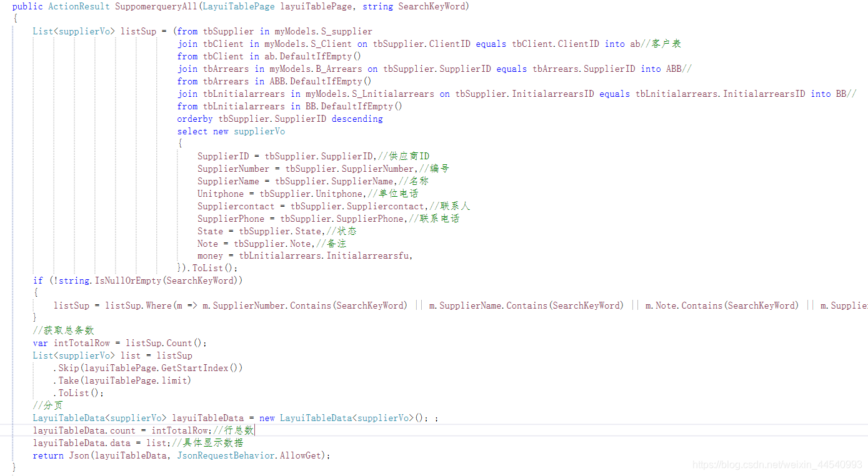The image size is (868, 476).
Task: Click 'new LayuiTableData<supplierVo>()' constructor call
Action: coord(344,418)
